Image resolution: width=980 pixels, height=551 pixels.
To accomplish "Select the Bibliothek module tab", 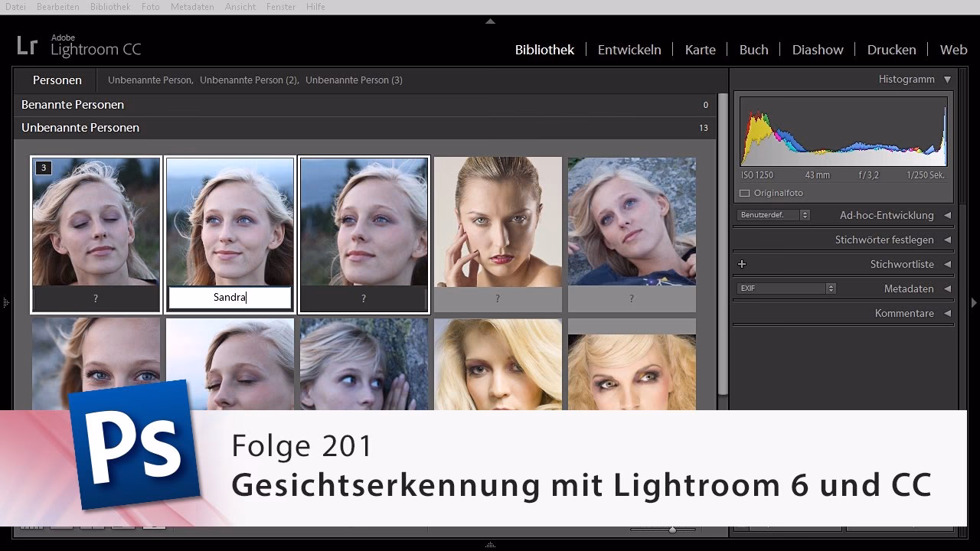I will click(544, 50).
